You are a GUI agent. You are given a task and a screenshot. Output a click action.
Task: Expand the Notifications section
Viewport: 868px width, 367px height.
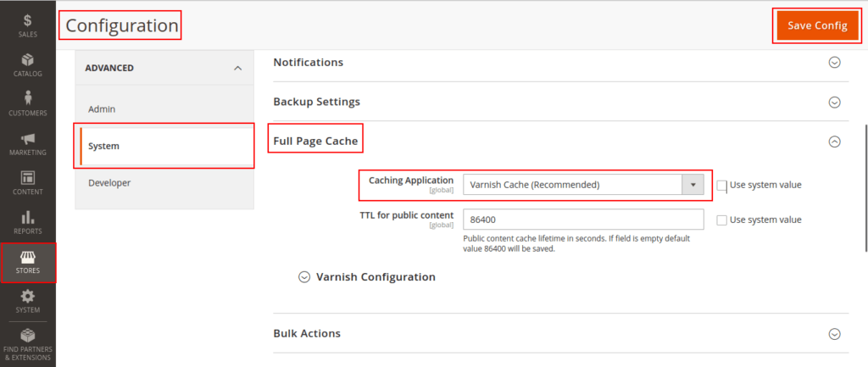(834, 63)
